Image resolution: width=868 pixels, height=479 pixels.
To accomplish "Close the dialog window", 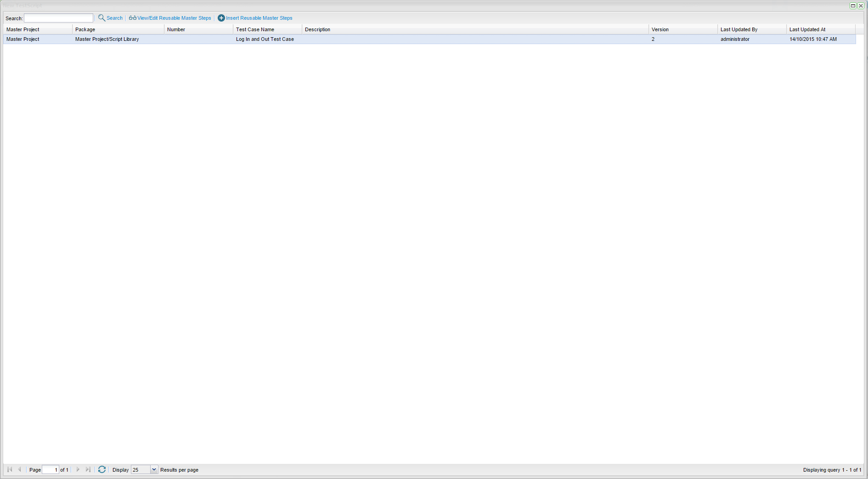I will [x=861, y=6].
